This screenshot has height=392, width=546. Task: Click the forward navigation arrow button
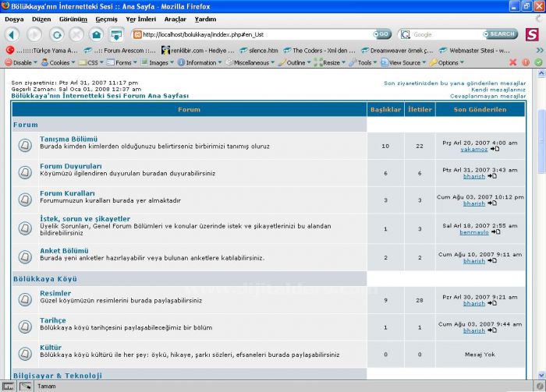(34, 34)
